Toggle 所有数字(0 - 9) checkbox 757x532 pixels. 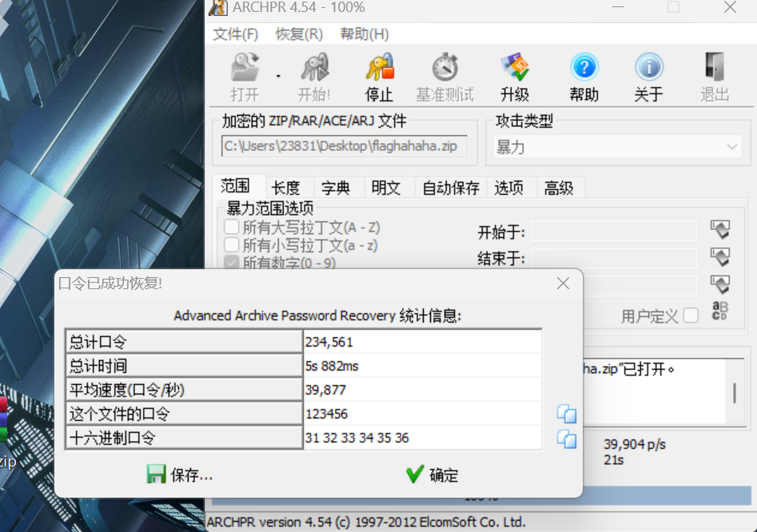coord(232,262)
